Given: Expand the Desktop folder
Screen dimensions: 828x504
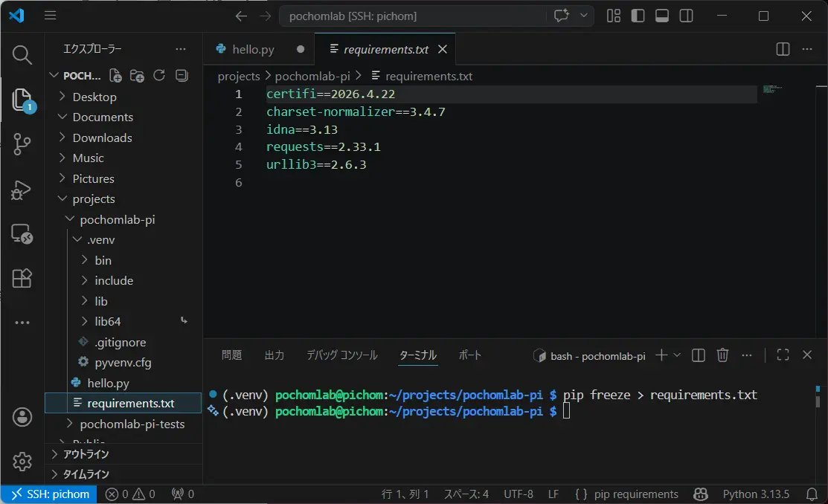Looking at the screenshot, I should pyautogui.click(x=94, y=97).
